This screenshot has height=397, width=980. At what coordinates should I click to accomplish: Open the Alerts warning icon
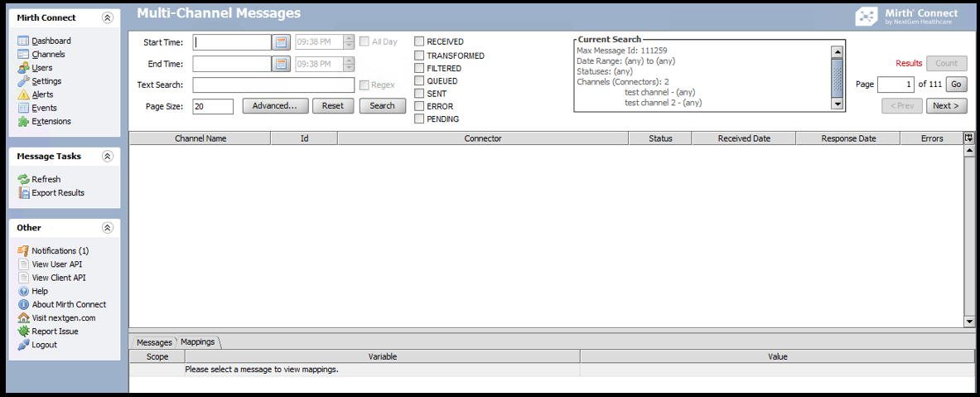[23, 94]
